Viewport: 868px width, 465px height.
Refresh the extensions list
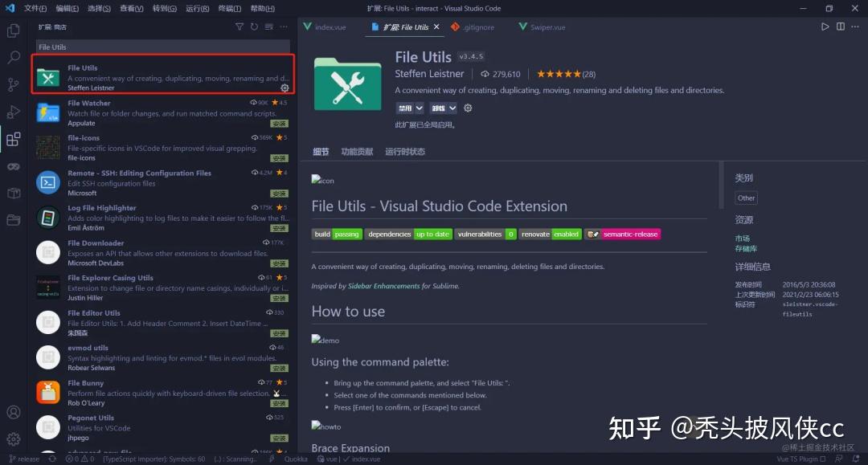(254, 27)
